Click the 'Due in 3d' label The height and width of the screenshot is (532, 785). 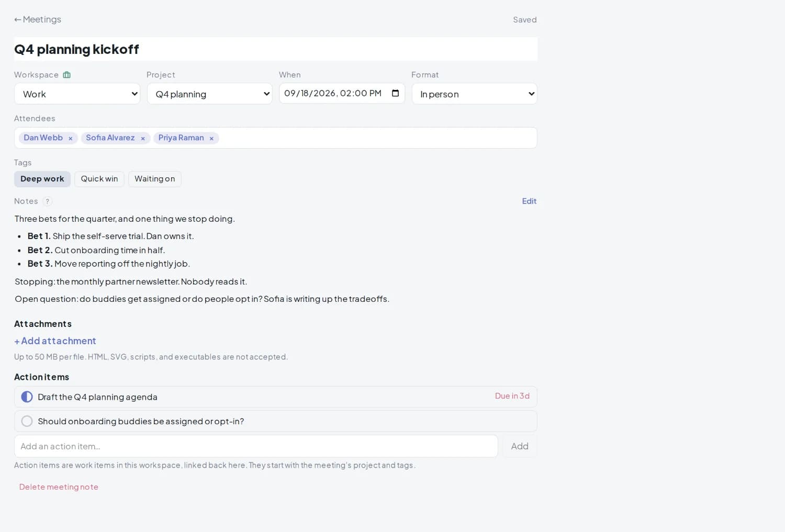click(x=512, y=396)
